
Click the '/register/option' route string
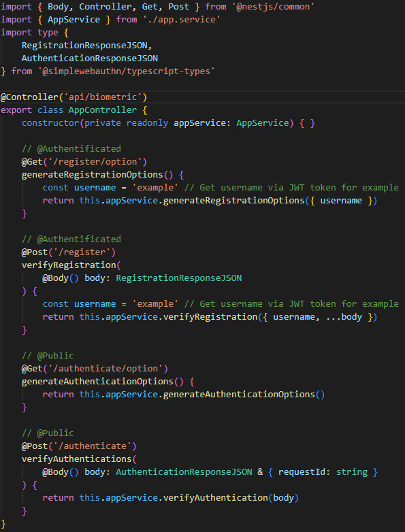point(95,161)
